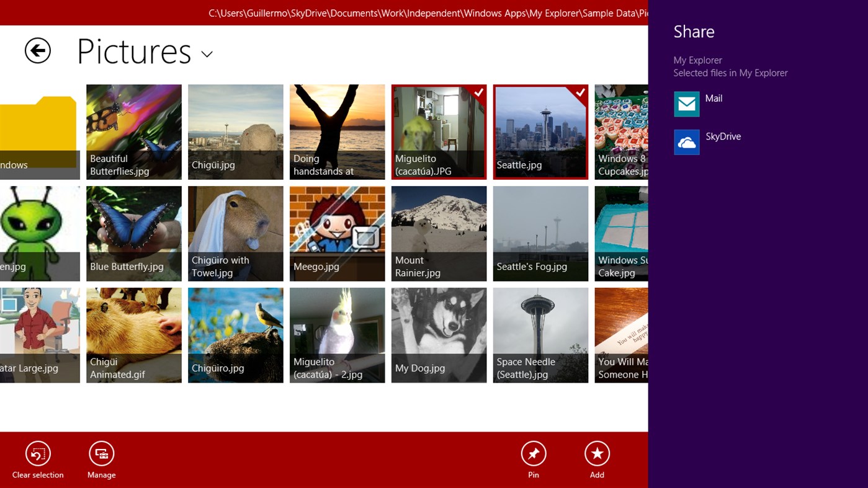Open the Meego.jpg image

[337, 233]
